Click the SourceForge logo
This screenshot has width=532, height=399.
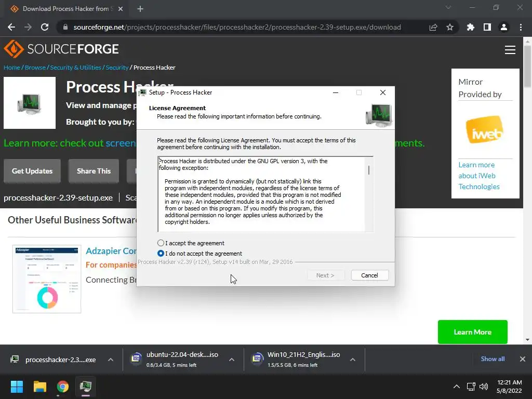61,49
